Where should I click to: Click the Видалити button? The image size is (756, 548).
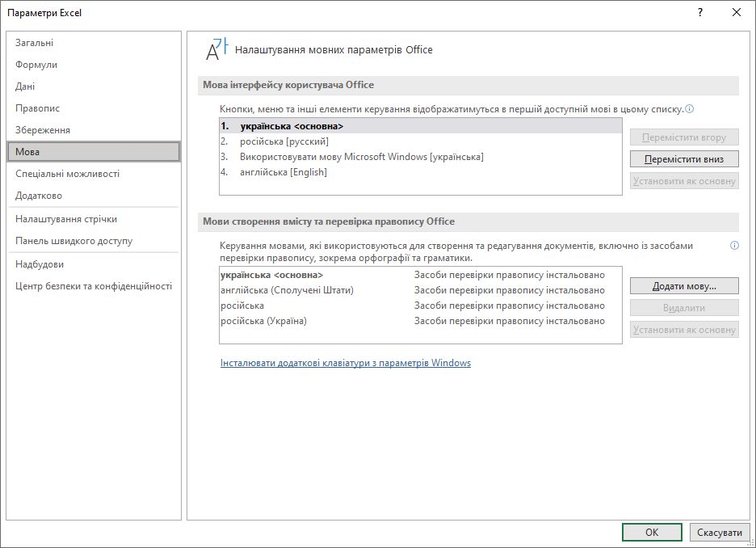684,308
